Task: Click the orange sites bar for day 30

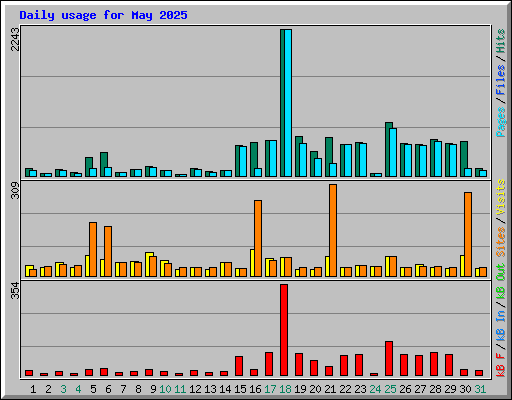Action: (468, 234)
